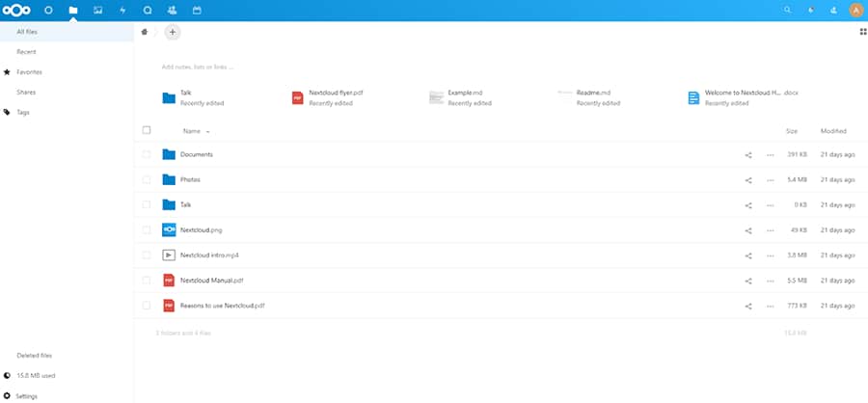Sort files by Name column arrow
Screen dimensions: 868x403
207,132
